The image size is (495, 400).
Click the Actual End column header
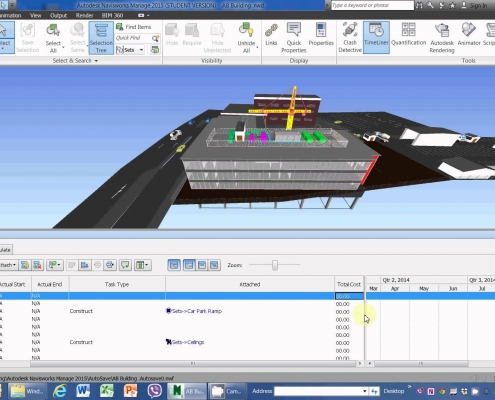point(50,284)
